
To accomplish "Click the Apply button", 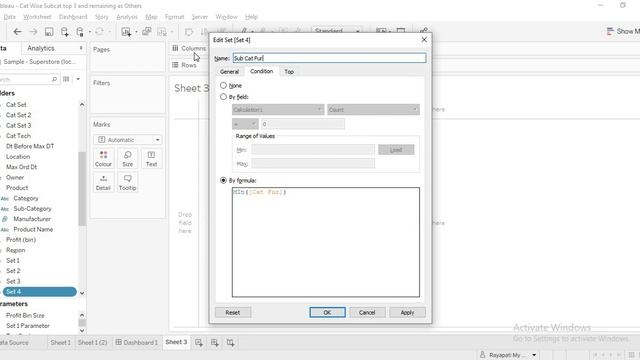I will [407, 312].
